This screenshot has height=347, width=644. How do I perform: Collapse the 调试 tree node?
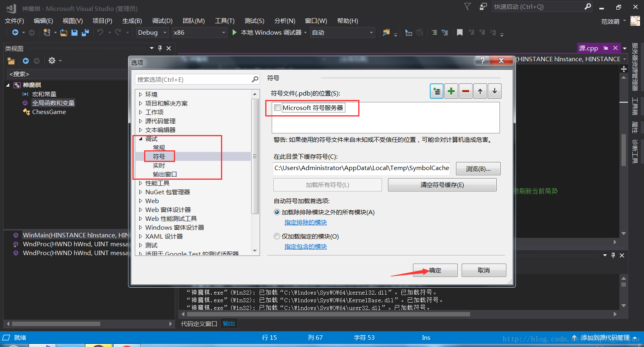(x=140, y=139)
